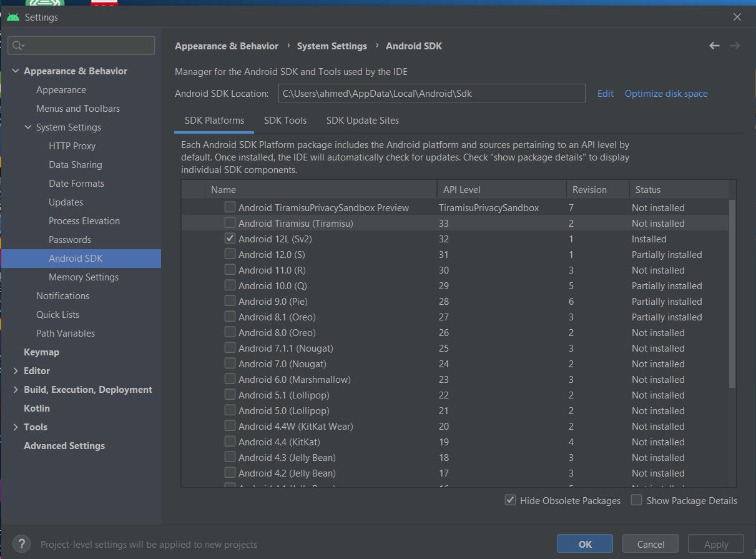Image resolution: width=756 pixels, height=559 pixels.
Task: Switch to SDK Tools tab
Action: point(285,121)
